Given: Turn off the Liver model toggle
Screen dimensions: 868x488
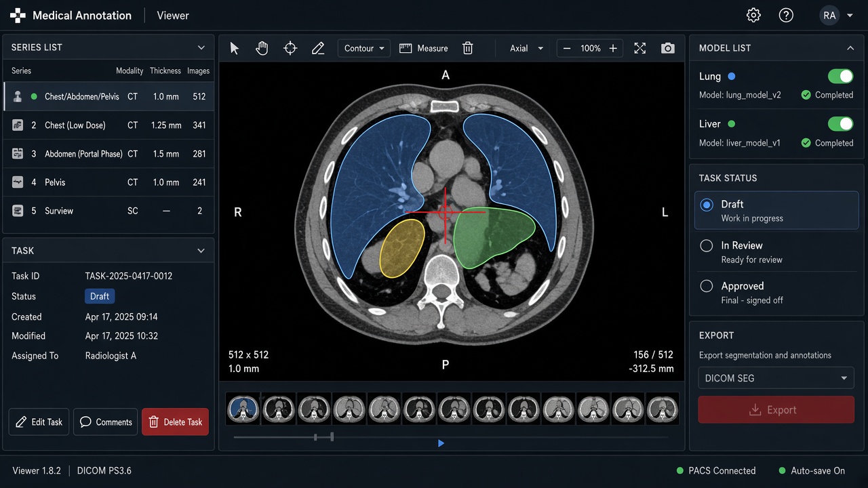Looking at the screenshot, I should (x=841, y=124).
